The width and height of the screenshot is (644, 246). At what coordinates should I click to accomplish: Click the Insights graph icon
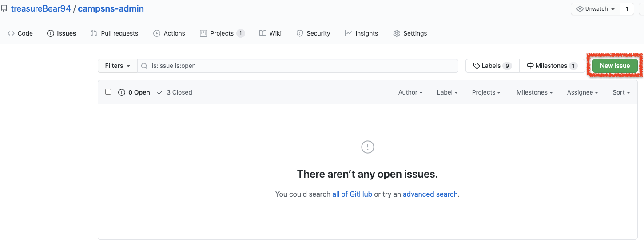click(349, 33)
